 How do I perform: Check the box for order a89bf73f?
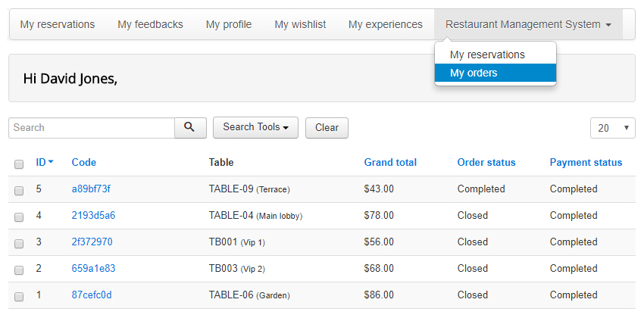click(x=19, y=190)
